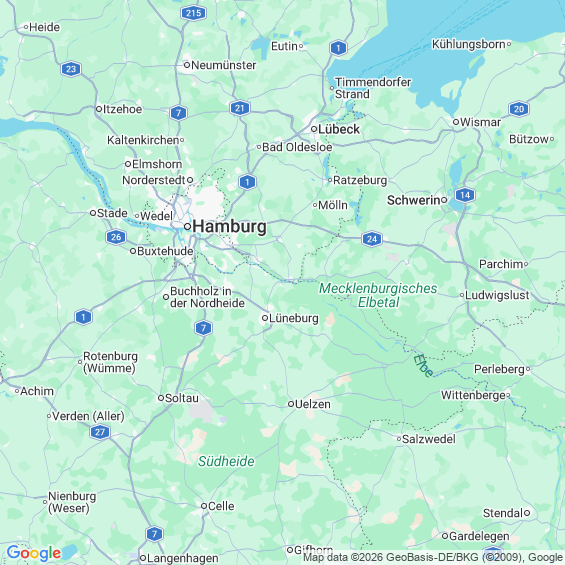Select the Neumünster town label
This screenshot has height=565, width=565.
click(x=224, y=65)
